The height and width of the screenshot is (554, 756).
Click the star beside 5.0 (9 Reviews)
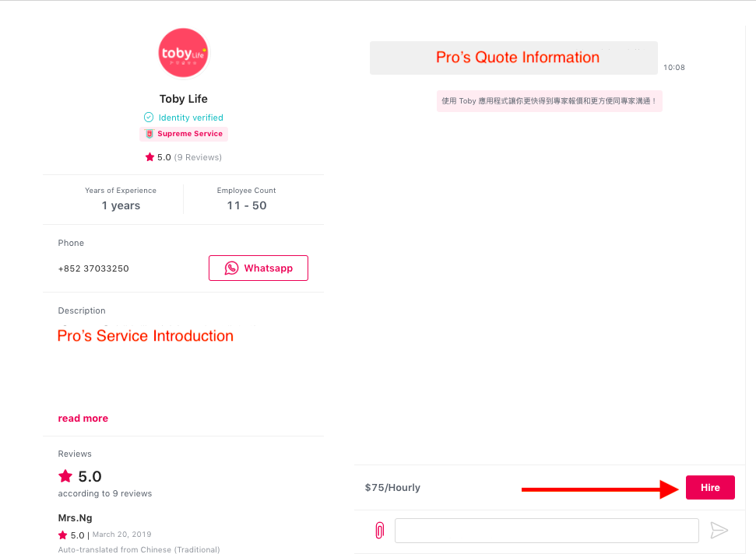149,157
